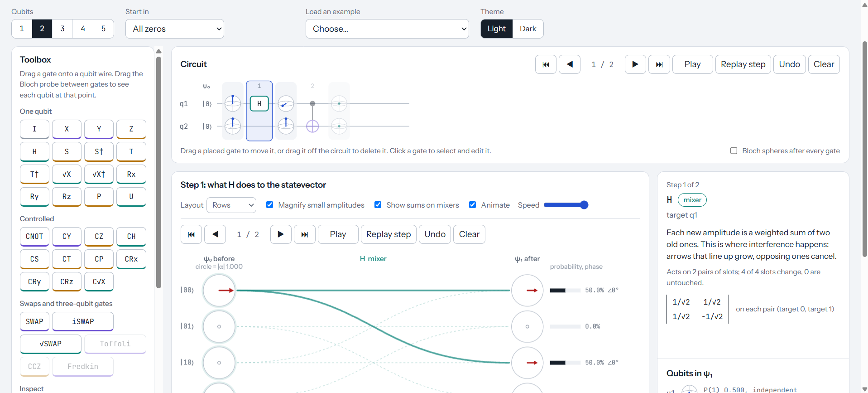Jump to last step in statevector panel
868x393 pixels.
click(305, 234)
